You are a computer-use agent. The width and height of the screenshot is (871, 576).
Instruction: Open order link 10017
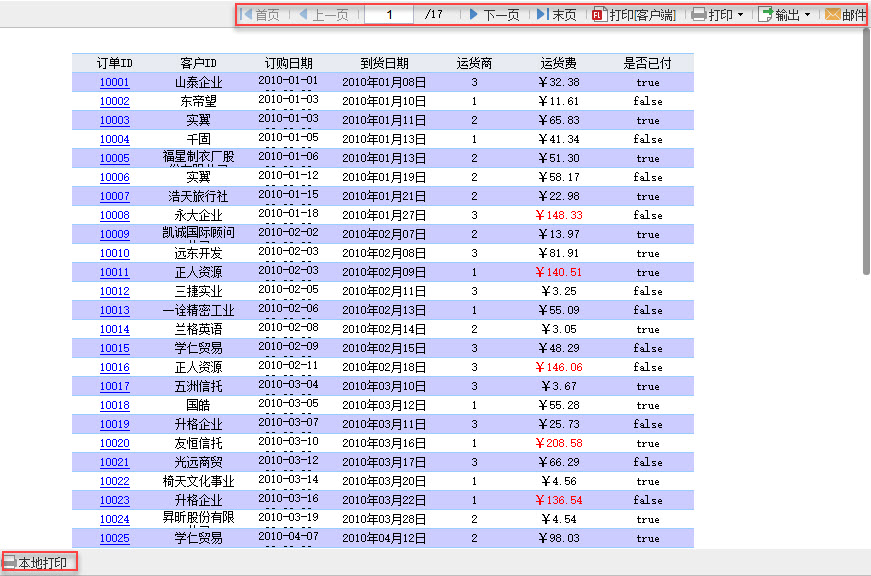click(x=114, y=386)
